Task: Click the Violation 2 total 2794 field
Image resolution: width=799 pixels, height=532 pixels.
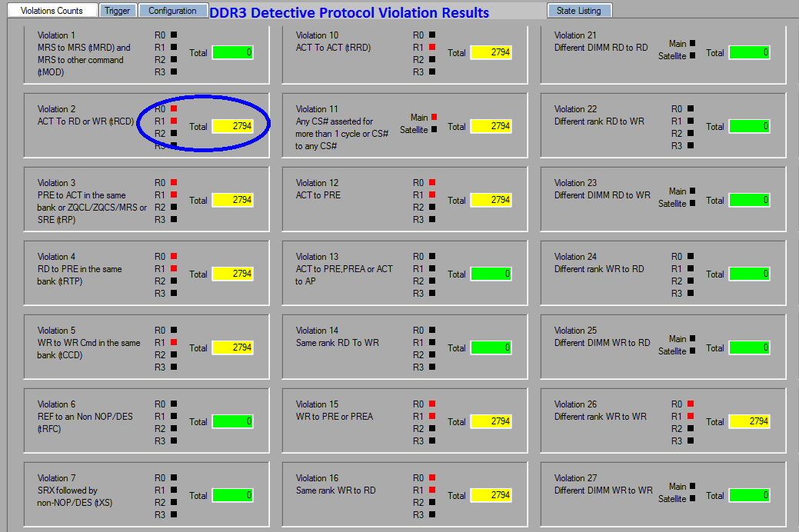Action: (233, 126)
